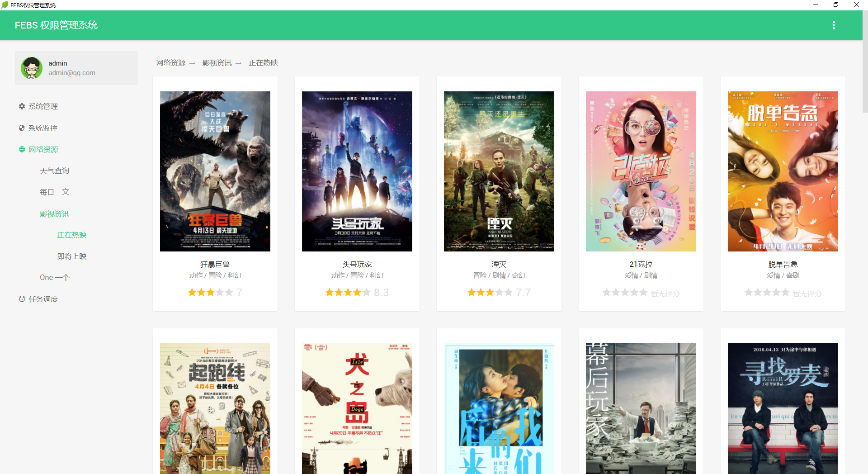The height and width of the screenshot is (474, 868).
Task: Click the FEBS leaf icon in title bar
Action: [x=5, y=5]
